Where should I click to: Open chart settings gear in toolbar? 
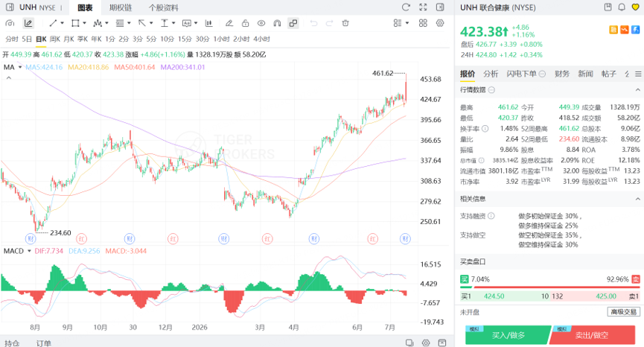coord(440,23)
